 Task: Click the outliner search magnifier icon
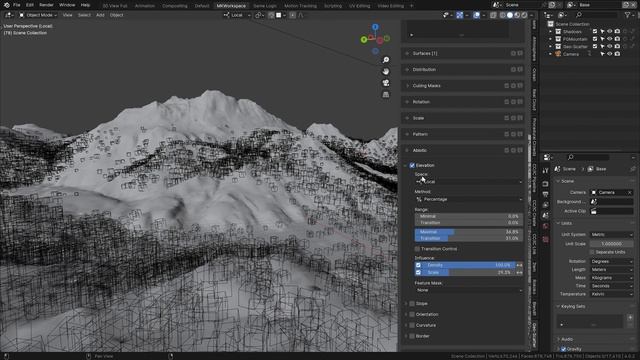click(579, 15)
